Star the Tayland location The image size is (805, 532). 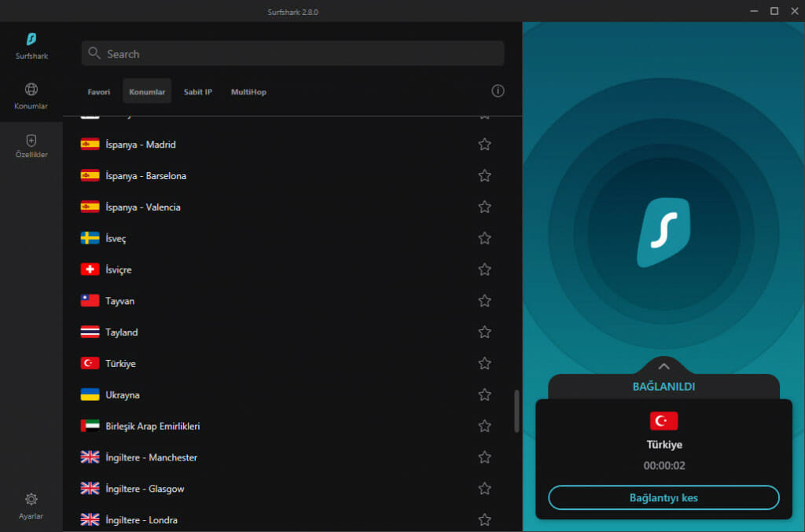[x=484, y=332]
